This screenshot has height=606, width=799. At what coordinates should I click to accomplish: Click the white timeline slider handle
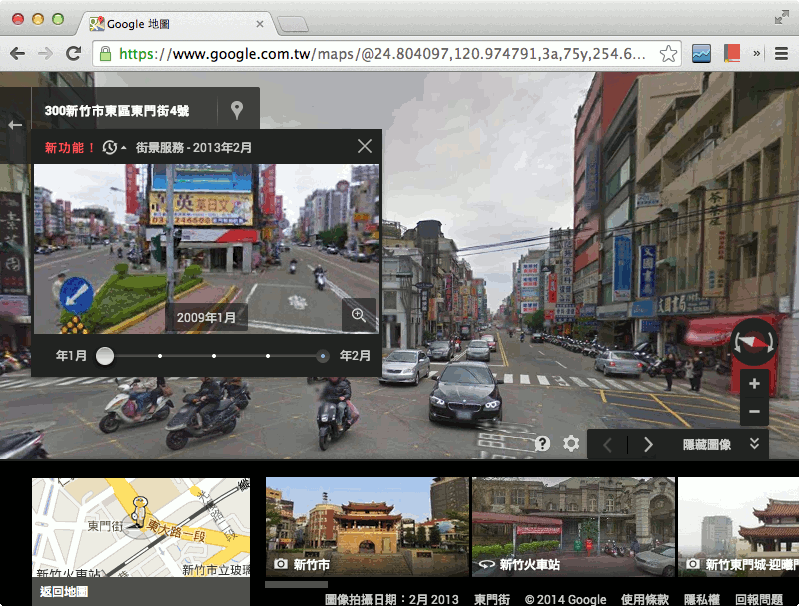click(x=105, y=356)
